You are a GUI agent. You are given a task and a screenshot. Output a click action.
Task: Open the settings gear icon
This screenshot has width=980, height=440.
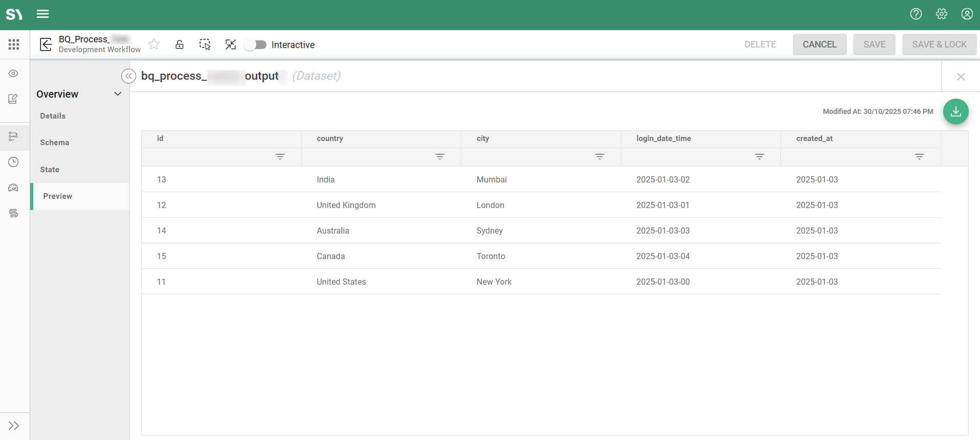(x=941, y=14)
